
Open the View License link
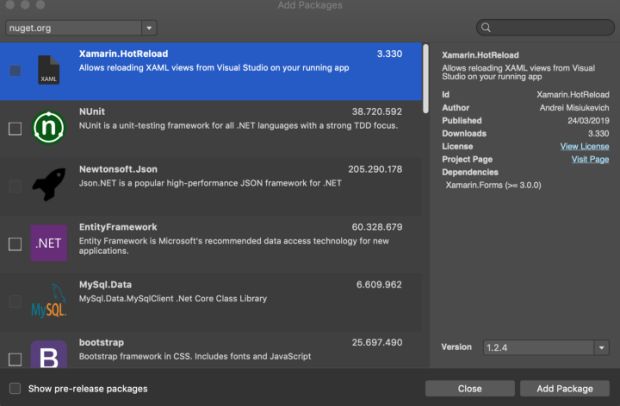click(x=584, y=146)
